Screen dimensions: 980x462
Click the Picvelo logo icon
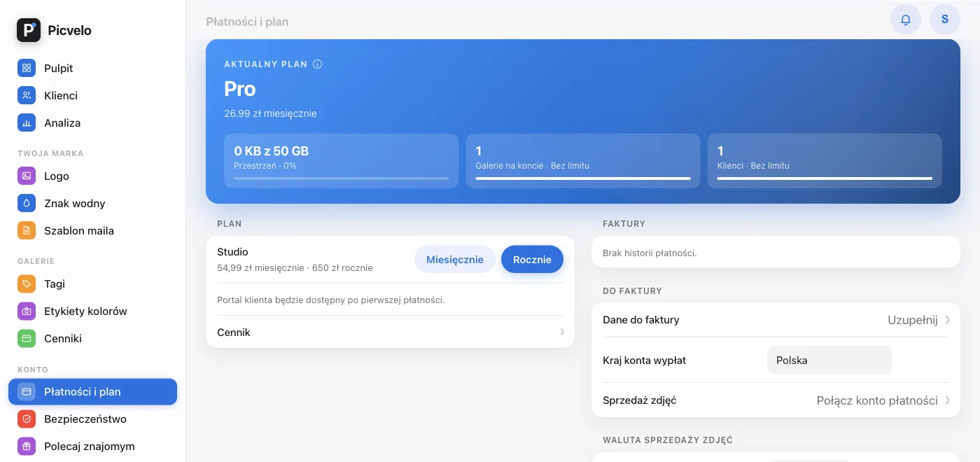[x=29, y=30]
